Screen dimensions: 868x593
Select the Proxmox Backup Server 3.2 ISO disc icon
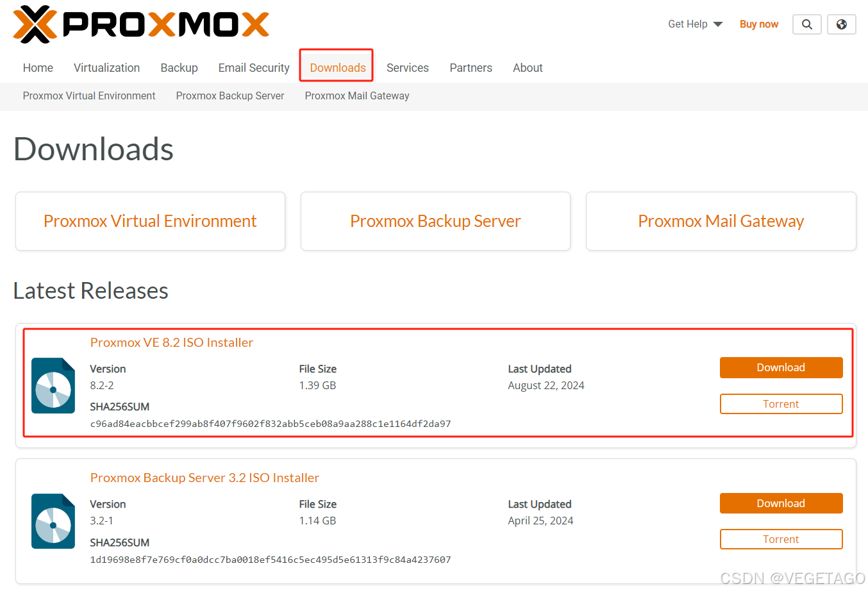point(53,521)
